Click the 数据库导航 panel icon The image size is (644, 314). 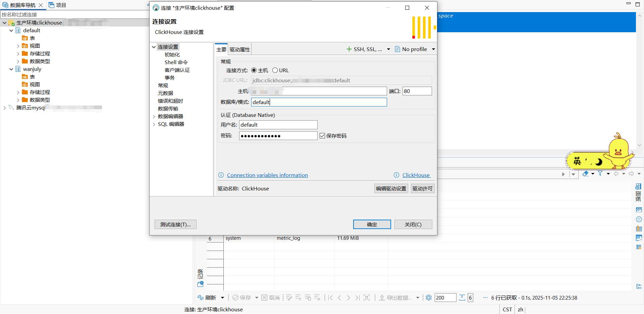pos(5,5)
